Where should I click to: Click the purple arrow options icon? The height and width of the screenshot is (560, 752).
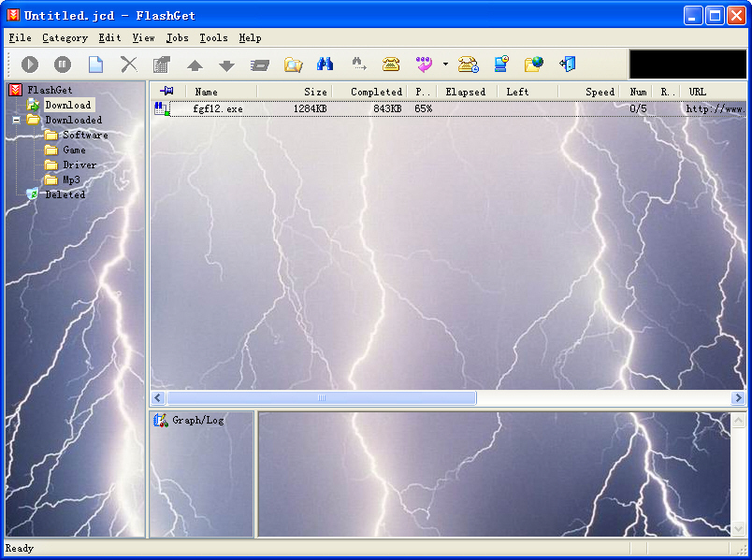click(424, 65)
